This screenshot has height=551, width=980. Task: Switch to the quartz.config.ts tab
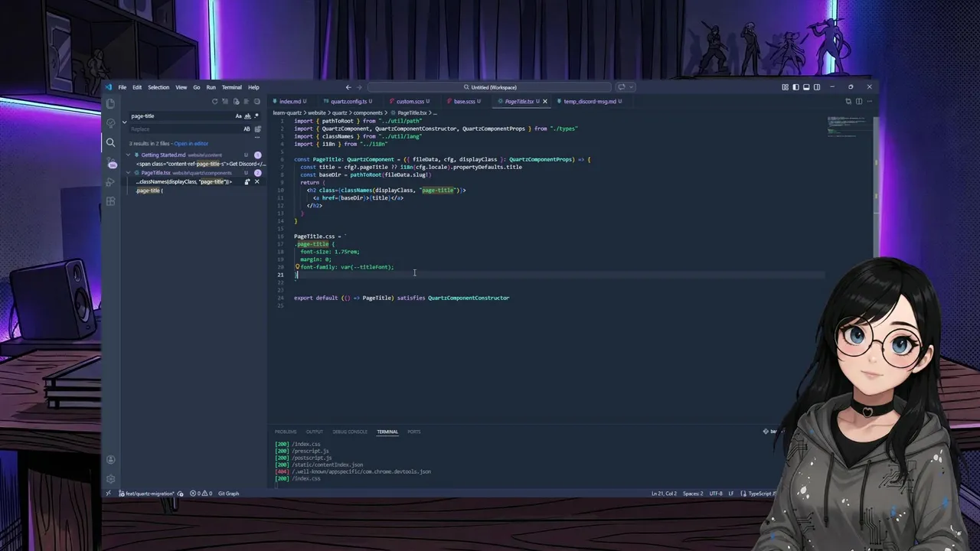[350, 101]
